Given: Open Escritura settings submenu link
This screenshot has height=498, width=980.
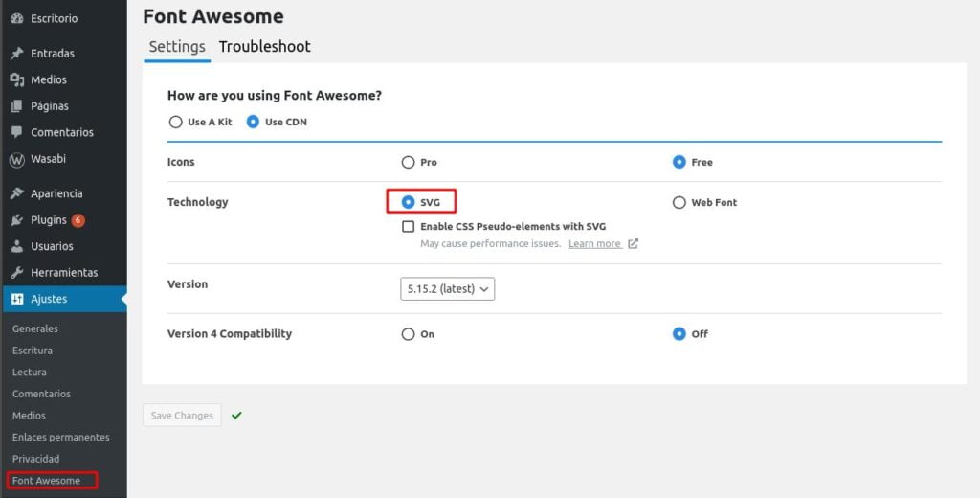Looking at the screenshot, I should 33,351.
